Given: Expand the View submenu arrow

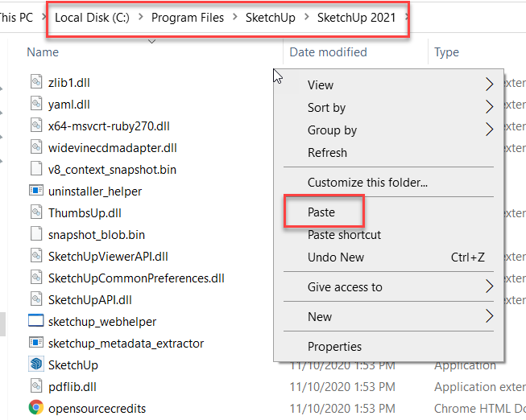Looking at the screenshot, I should (489, 84).
